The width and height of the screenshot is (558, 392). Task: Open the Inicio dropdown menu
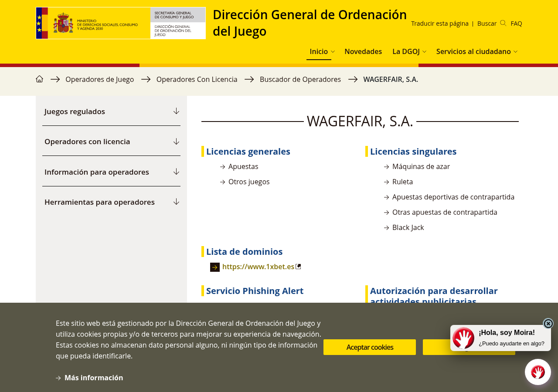pyautogui.click(x=322, y=51)
